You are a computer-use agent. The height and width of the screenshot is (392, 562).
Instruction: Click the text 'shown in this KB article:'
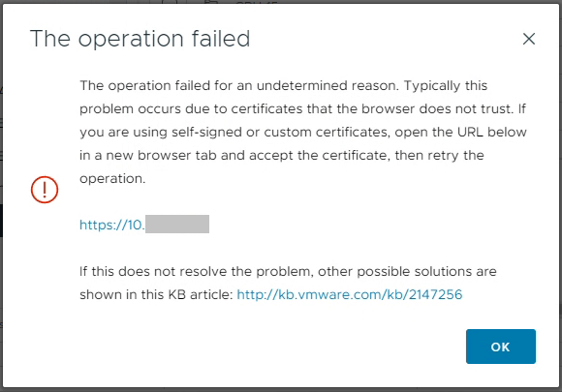click(x=156, y=294)
